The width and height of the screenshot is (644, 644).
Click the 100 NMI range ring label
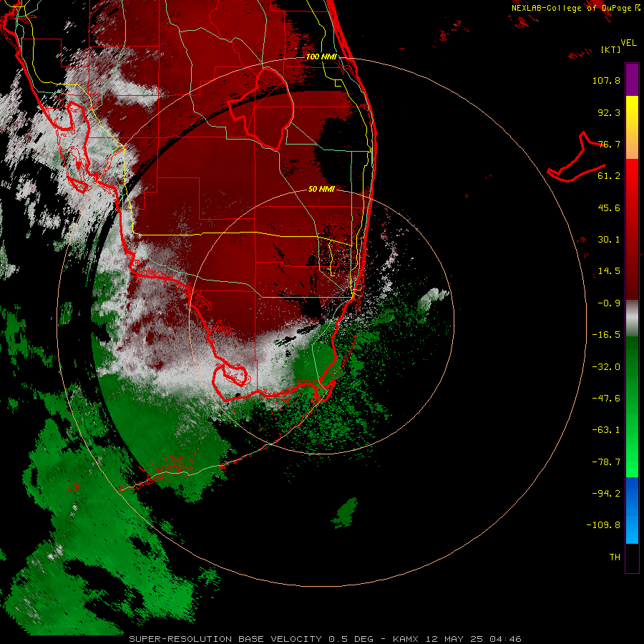tap(321, 57)
